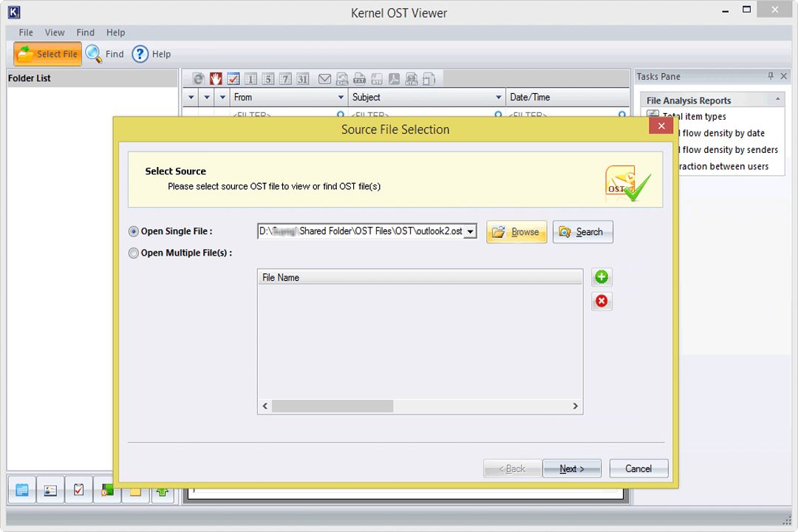Viewport: 798px width, 532px height.
Task: Close the Tasks Pane
Action: (x=784, y=76)
